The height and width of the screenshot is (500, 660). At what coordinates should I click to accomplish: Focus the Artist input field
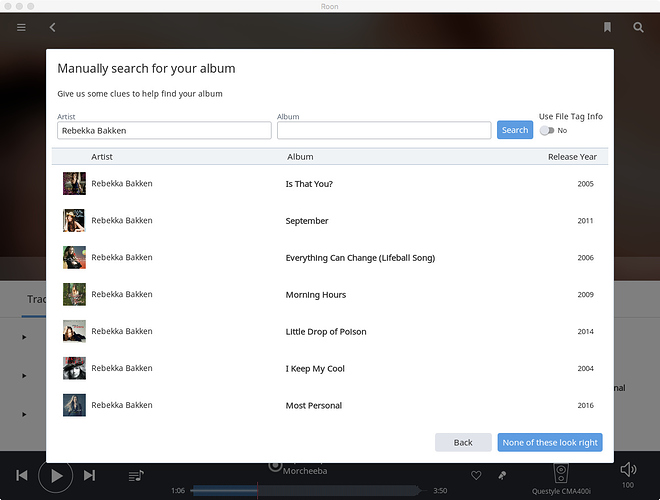[x=164, y=130]
